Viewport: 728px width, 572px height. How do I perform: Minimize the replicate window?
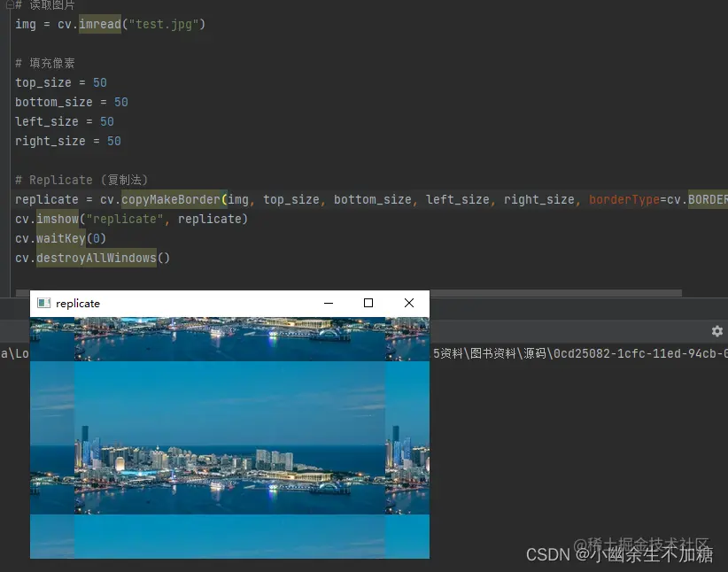[329, 303]
